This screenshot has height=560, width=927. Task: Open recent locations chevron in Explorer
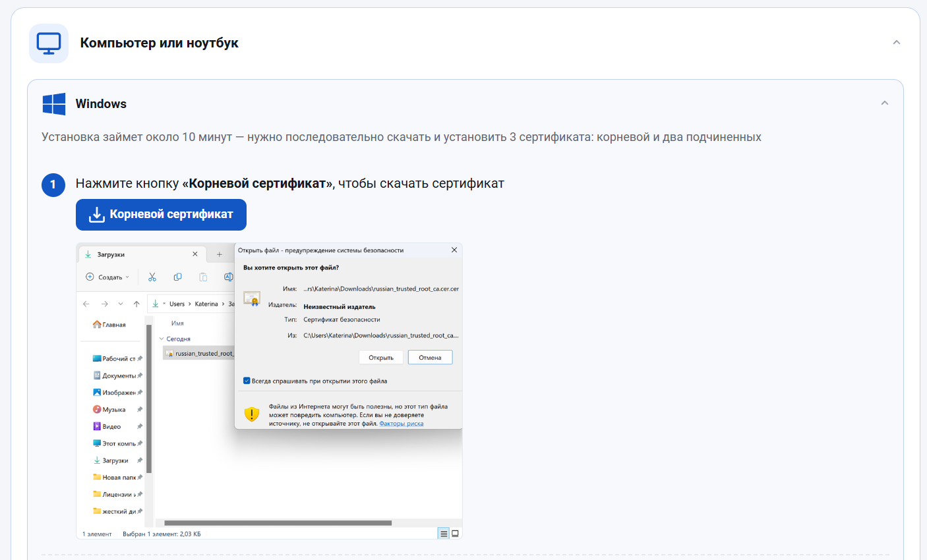click(121, 304)
